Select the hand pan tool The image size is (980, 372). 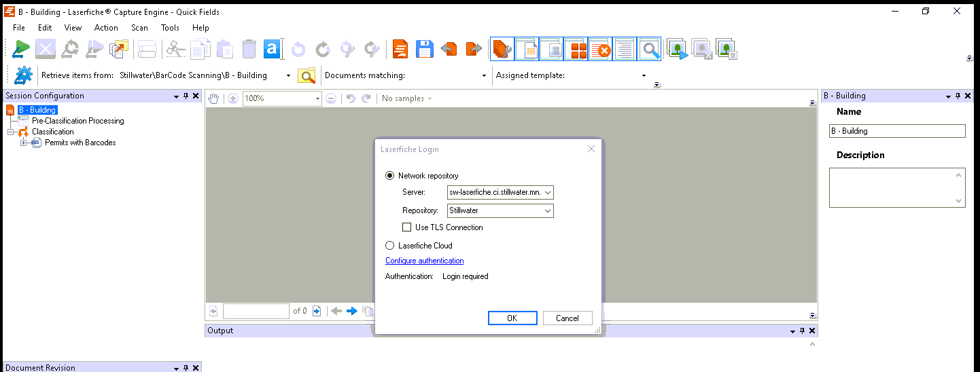pyautogui.click(x=213, y=98)
